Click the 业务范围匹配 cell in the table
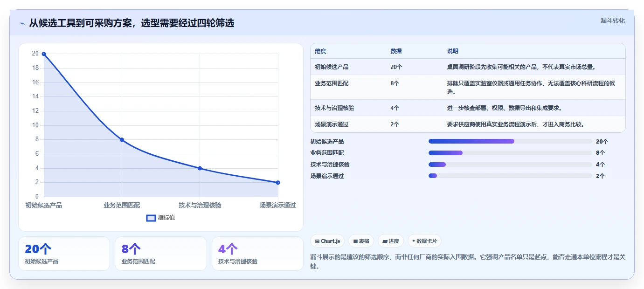Image resolution: width=644 pixels, height=289 pixels. click(x=332, y=83)
